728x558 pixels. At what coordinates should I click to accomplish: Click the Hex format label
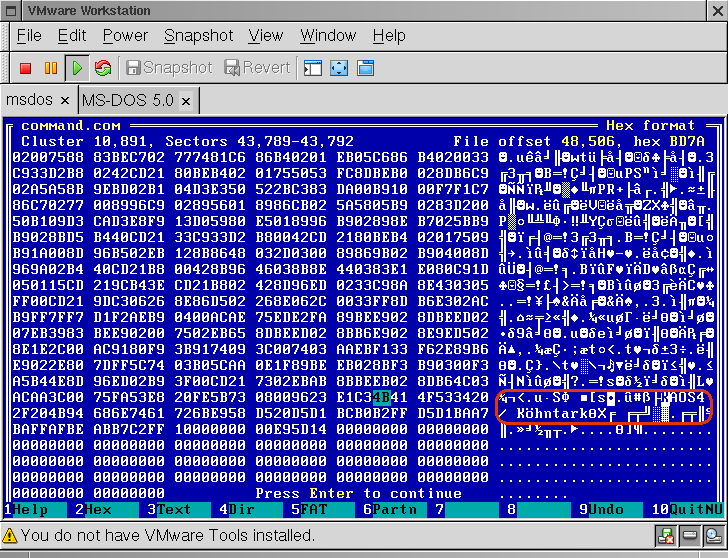click(650, 126)
